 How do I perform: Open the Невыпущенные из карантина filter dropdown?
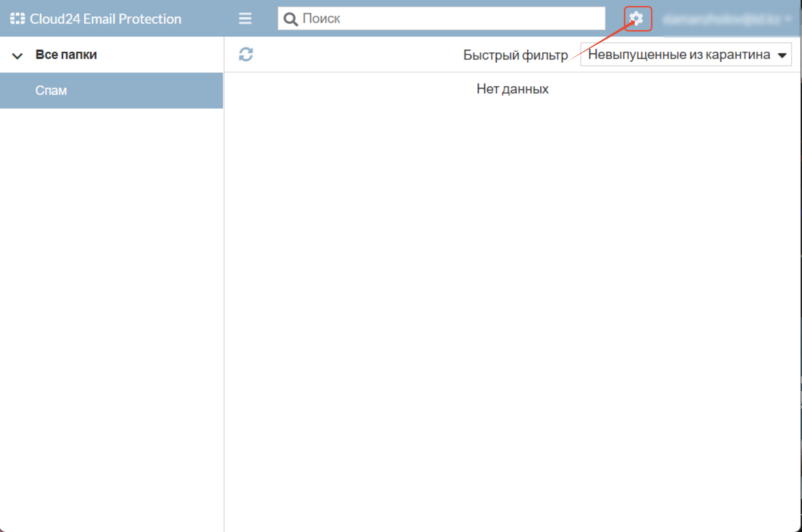679,55
